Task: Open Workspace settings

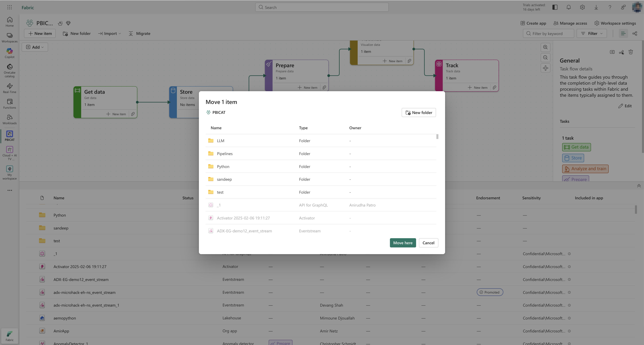Action: pyautogui.click(x=615, y=23)
